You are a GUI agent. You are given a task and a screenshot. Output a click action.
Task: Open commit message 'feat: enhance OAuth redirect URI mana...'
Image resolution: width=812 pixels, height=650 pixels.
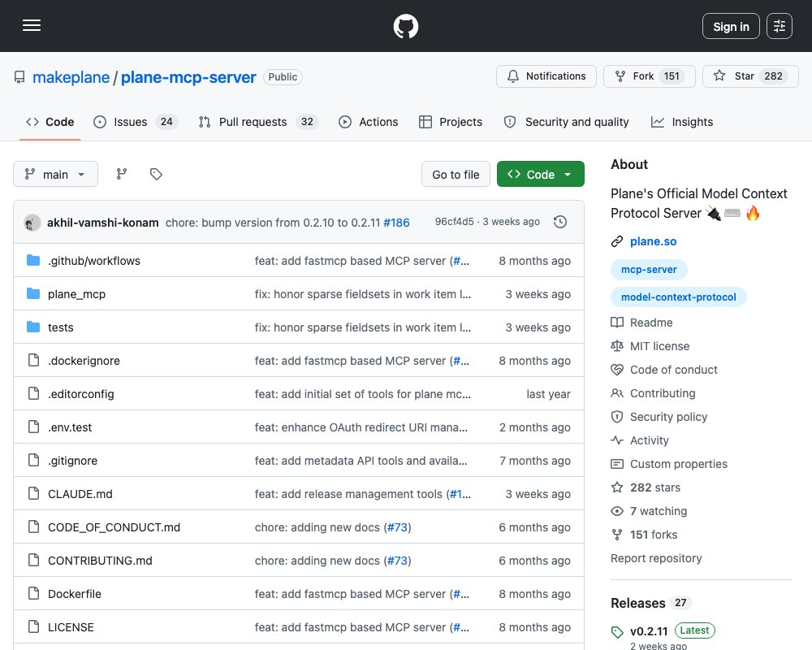click(361, 427)
